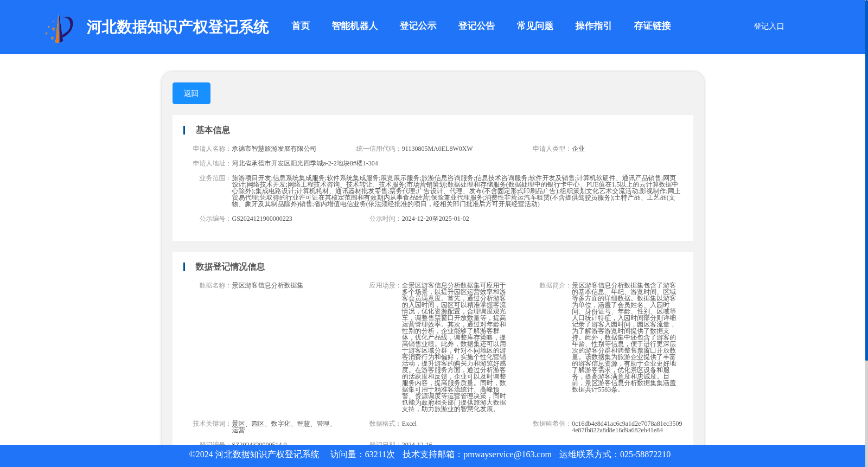Select publicity period 2024-12-20至2025-01-02
The height and width of the screenshot is (467, 868).
click(435, 219)
